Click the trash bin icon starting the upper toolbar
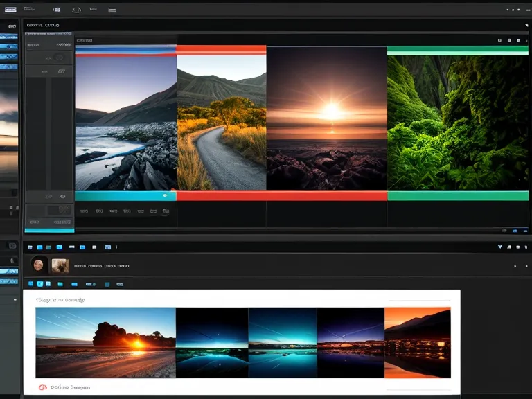Screen dimensions: 532x399 click(x=30, y=247)
